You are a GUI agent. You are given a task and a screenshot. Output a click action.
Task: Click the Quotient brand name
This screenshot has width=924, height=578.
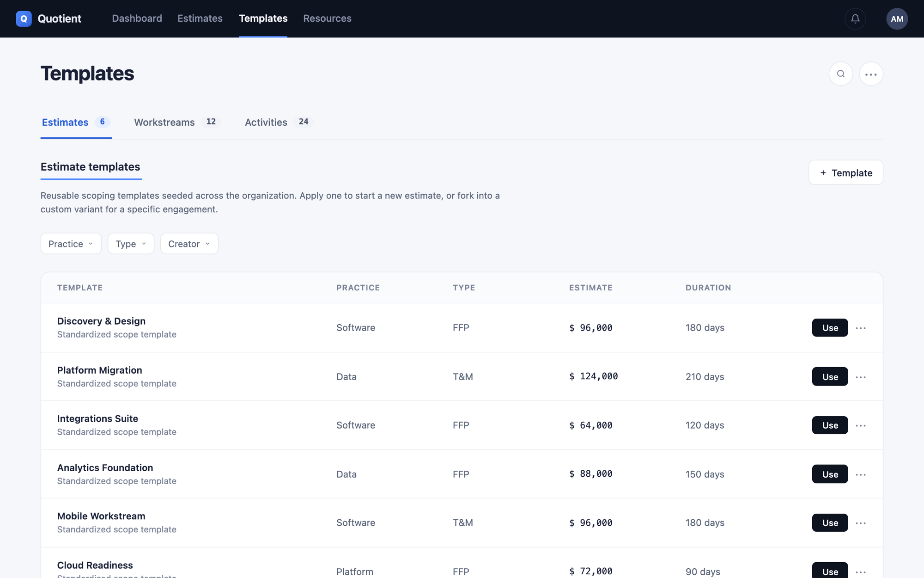(x=59, y=18)
